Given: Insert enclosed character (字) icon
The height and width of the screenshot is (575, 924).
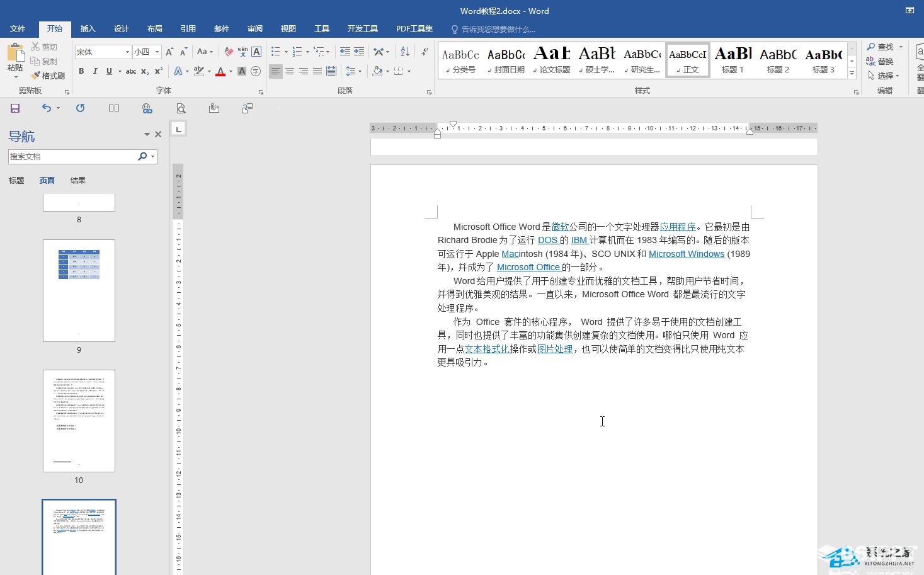Looking at the screenshot, I should pos(256,71).
